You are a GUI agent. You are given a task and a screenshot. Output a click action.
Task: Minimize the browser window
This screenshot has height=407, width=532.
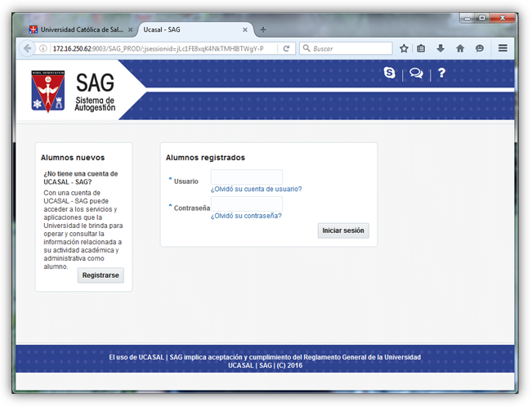(x=467, y=18)
